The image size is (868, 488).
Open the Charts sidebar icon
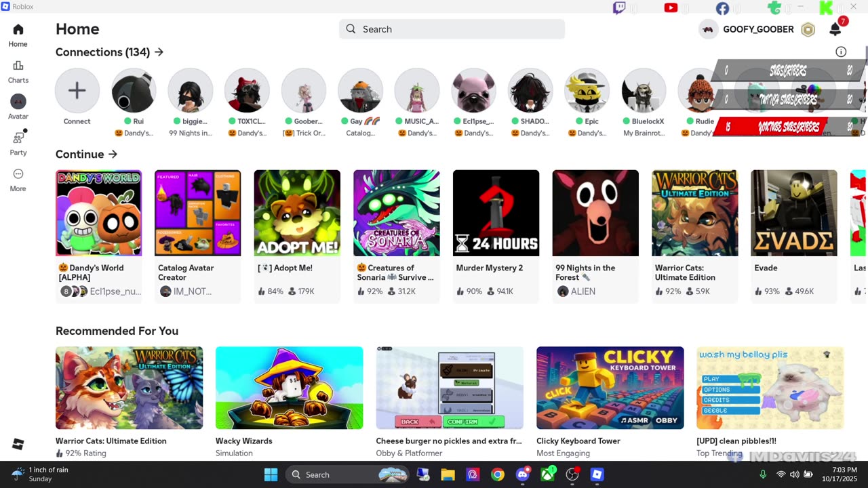[x=18, y=66]
